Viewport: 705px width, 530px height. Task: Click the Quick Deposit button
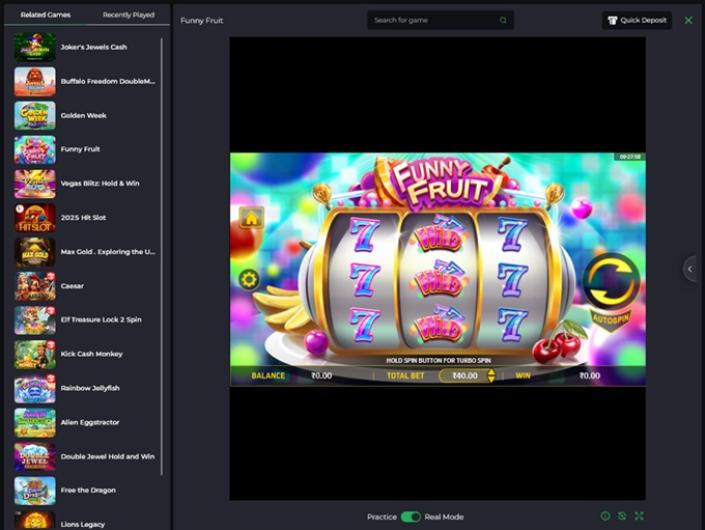point(637,20)
